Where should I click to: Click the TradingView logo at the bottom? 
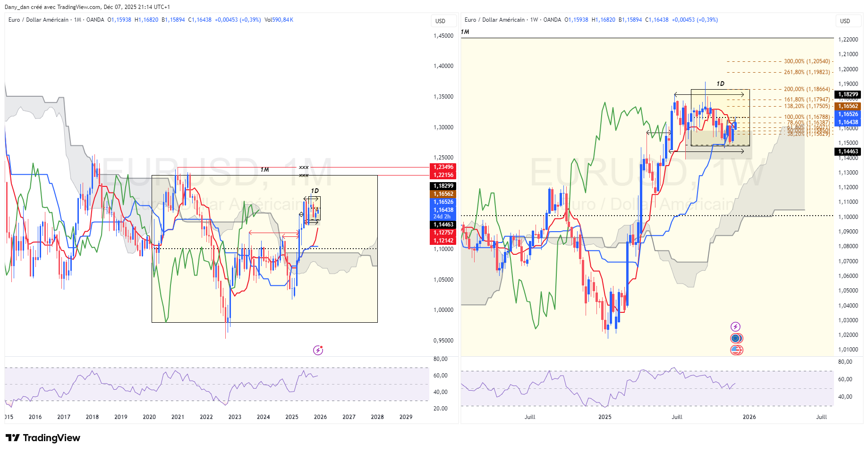click(43, 438)
